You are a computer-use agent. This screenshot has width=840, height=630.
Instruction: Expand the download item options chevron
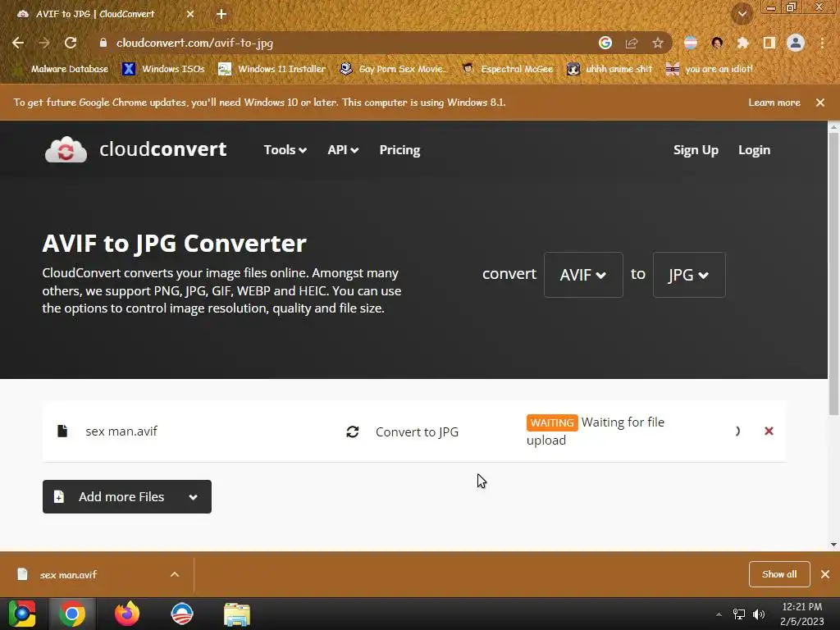[x=175, y=574]
